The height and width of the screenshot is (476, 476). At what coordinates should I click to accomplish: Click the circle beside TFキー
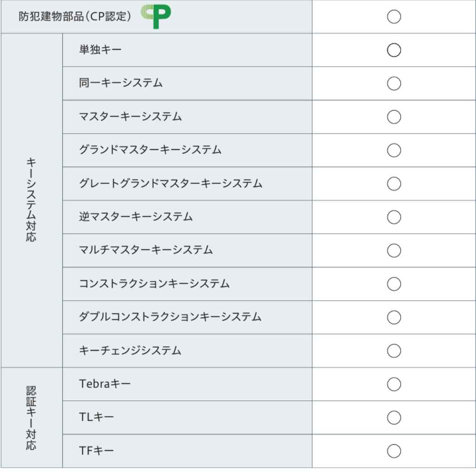click(x=394, y=451)
